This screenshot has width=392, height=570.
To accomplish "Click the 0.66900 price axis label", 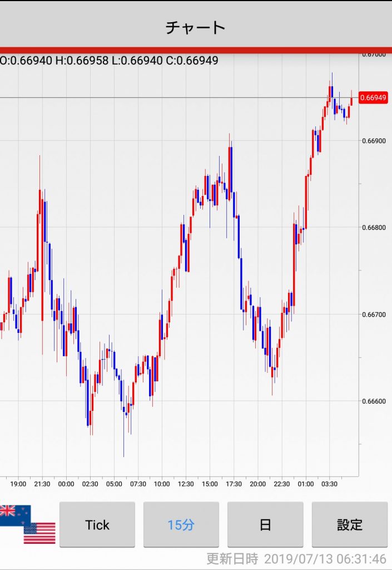I will coord(373,141).
